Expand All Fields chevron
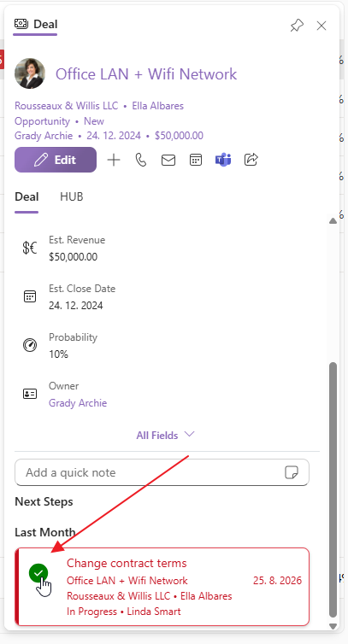 pyautogui.click(x=190, y=434)
